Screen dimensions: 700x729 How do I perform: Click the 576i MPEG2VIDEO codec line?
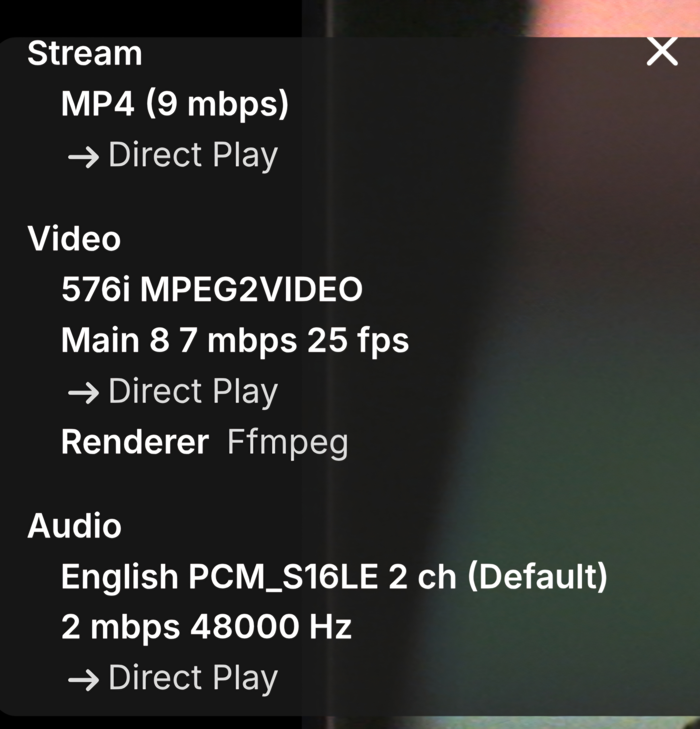coord(212,289)
